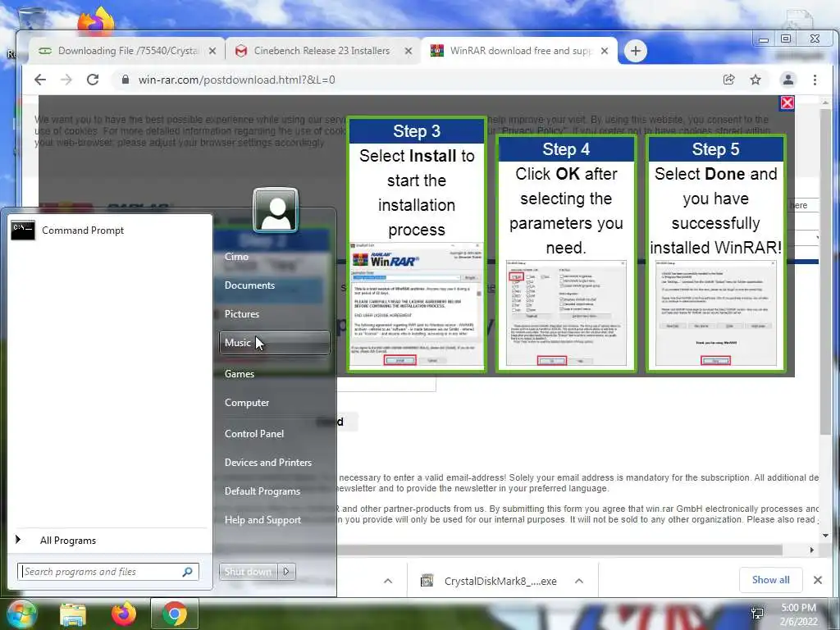Close the Downloading File tab
This screenshot has width=840, height=630.
pos(212,51)
